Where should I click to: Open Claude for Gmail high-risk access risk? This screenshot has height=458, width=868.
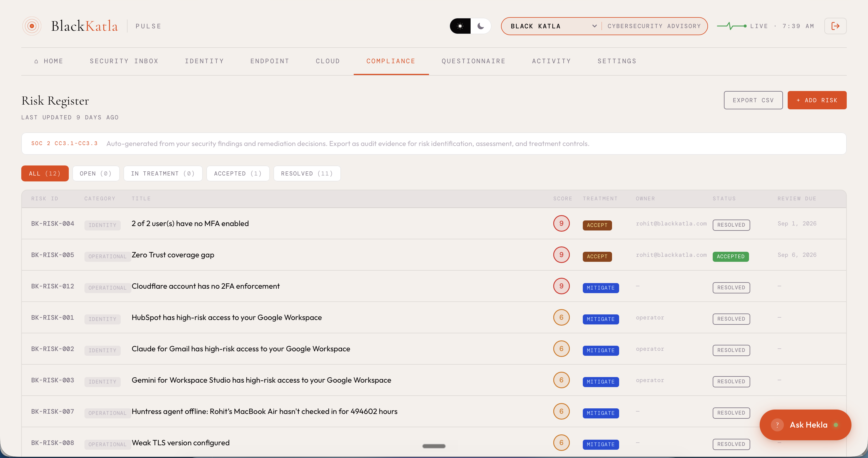point(241,349)
